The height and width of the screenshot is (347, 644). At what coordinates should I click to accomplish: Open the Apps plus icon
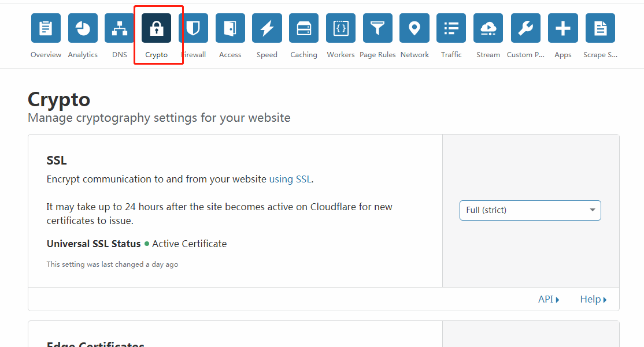coord(562,28)
